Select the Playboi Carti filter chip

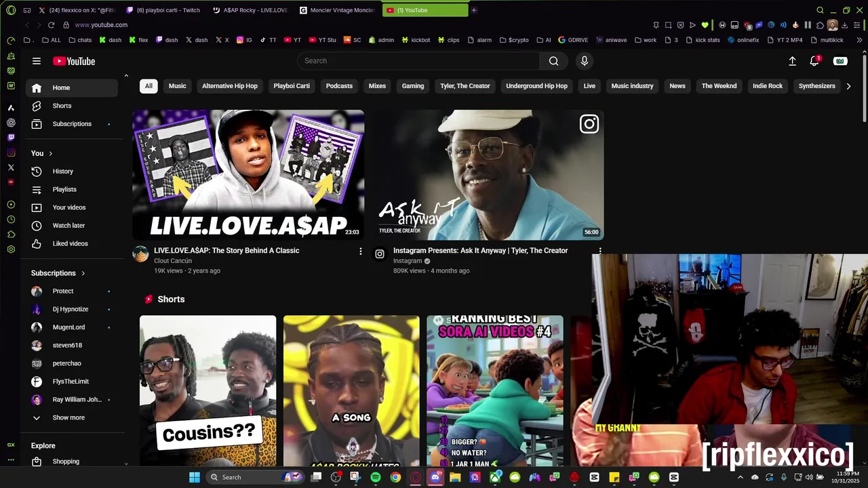[292, 86]
